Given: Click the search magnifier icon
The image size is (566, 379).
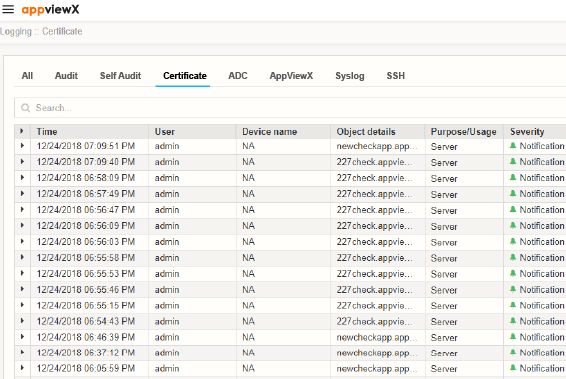Looking at the screenshot, I should pyautogui.click(x=25, y=108).
